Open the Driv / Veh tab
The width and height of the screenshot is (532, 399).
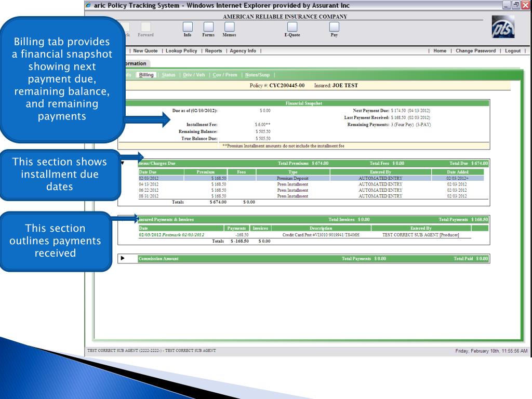coord(194,75)
